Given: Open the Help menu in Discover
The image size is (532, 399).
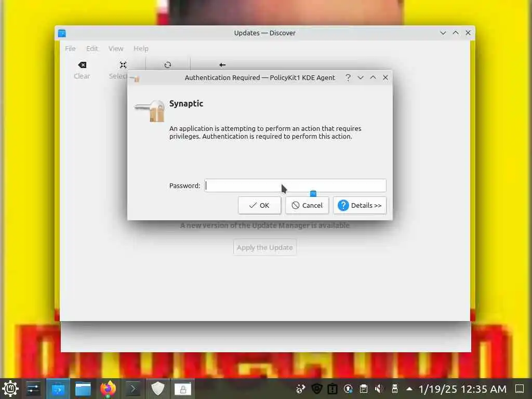Looking at the screenshot, I should 141,48.
